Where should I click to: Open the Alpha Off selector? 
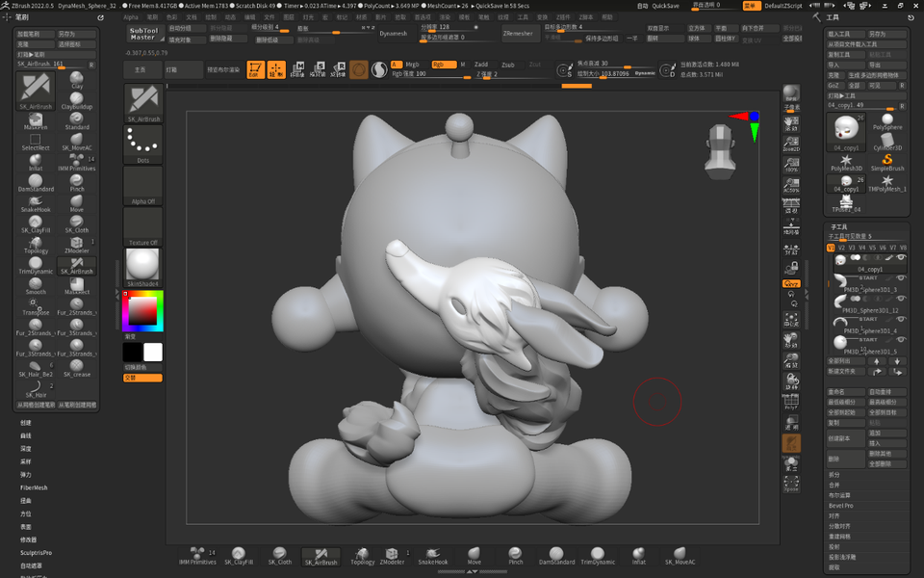click(x=143, y=186)
